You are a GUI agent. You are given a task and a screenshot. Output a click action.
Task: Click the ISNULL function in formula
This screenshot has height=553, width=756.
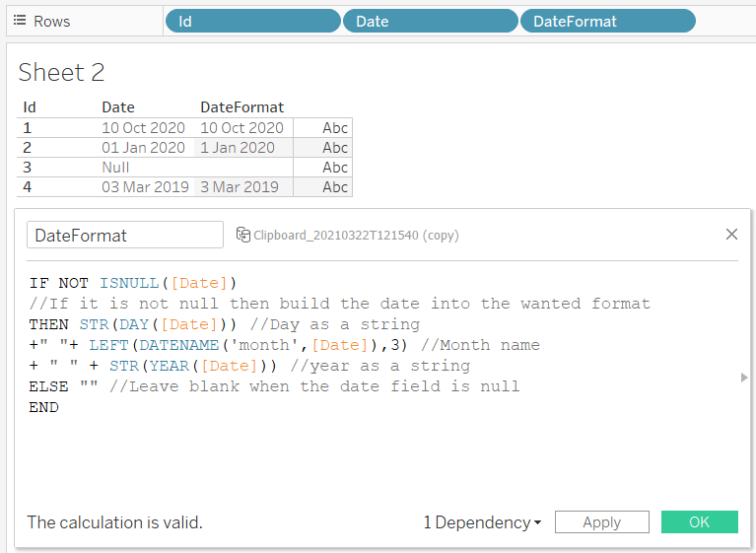tap(129, 283)
